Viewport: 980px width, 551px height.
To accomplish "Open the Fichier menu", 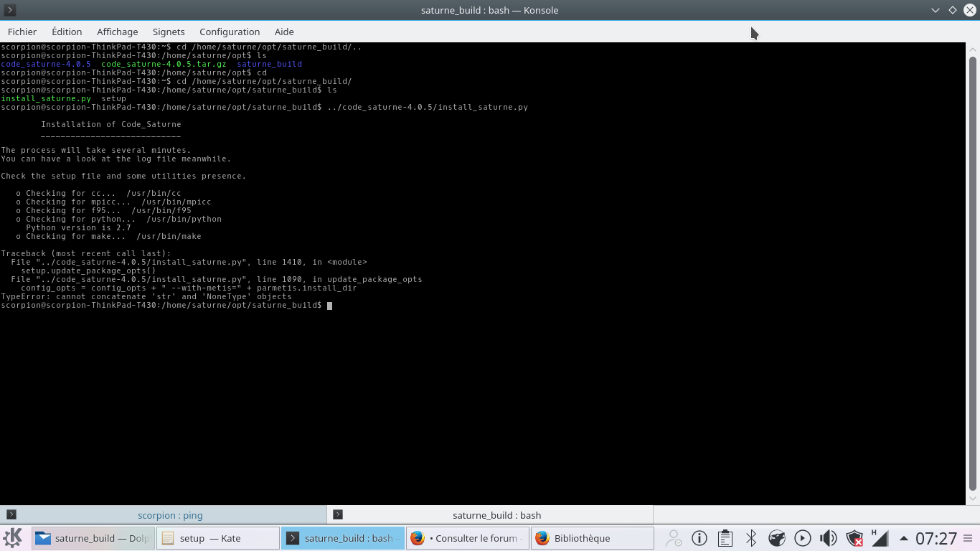I will click(22, 32).
